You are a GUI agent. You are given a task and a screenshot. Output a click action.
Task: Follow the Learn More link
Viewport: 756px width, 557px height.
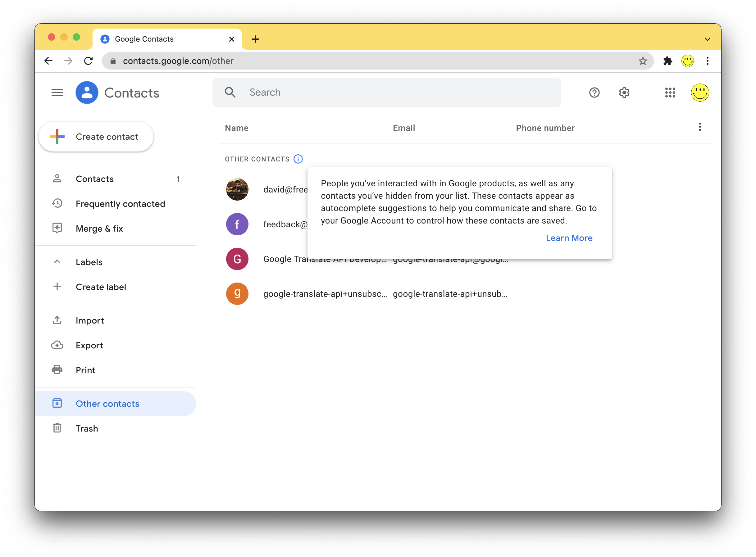(569, 238)
